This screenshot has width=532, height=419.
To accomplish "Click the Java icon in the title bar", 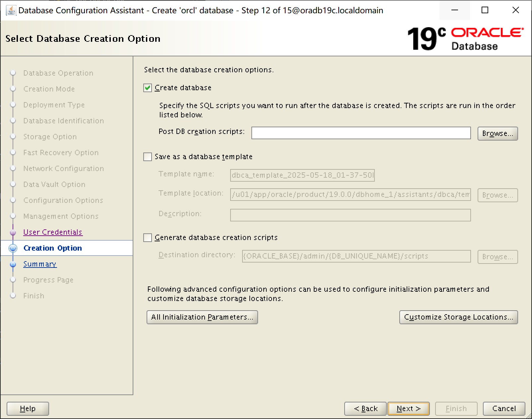I will point(11,10).
